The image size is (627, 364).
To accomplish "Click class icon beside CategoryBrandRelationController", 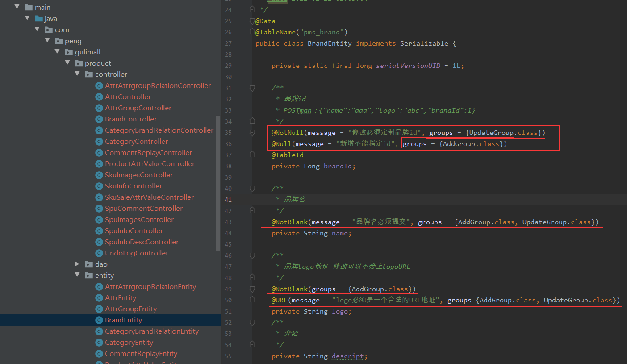I will click(99, 130).
